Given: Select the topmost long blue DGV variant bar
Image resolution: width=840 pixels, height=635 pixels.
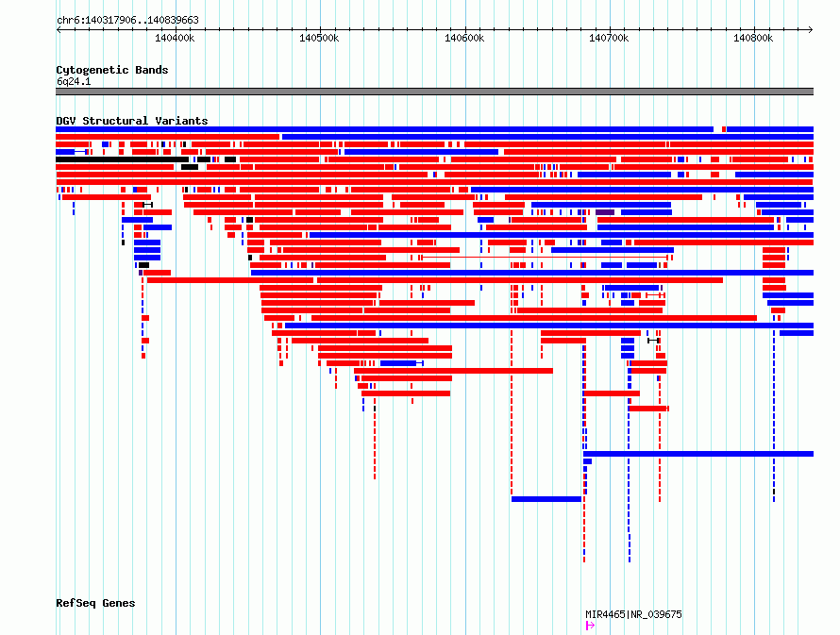Looking at the screenshot, I should point(385,129).
